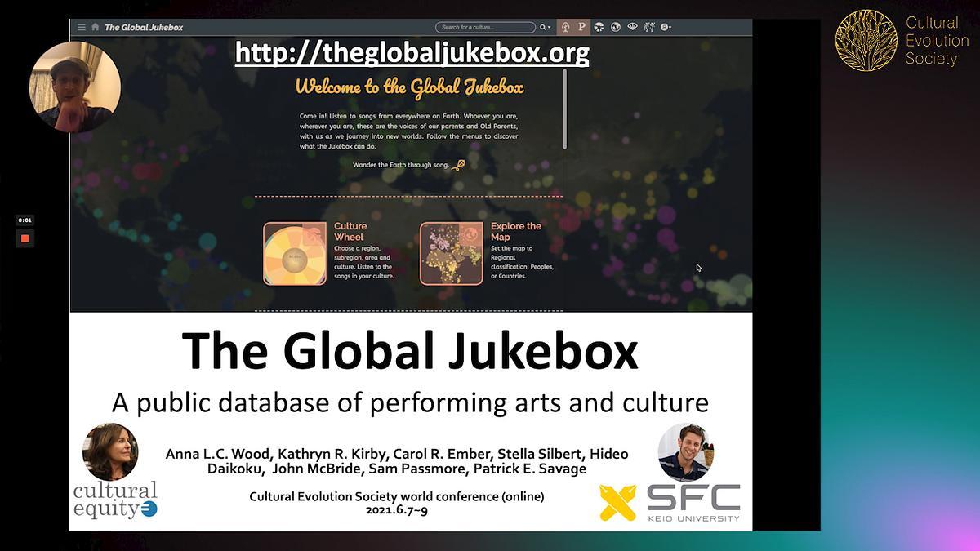Click the Set the map to Regional description
Viewport: 980px width, 551px height.
523,262
